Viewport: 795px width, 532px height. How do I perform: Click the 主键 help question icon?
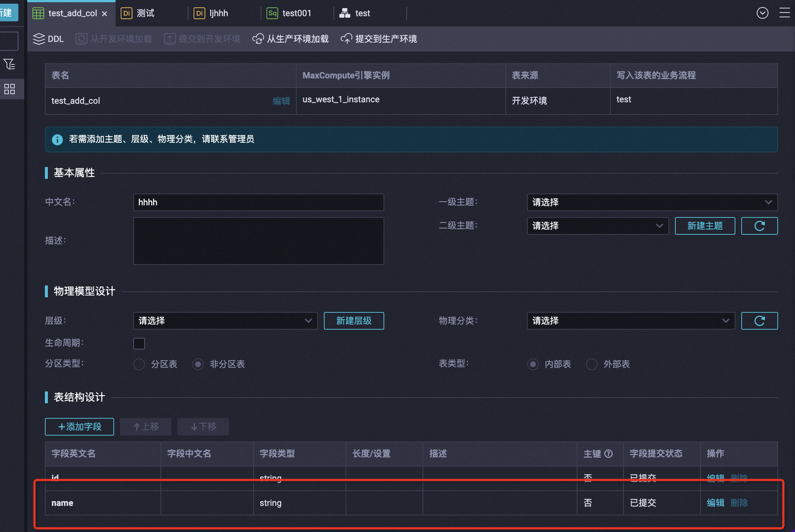point(609,454)
